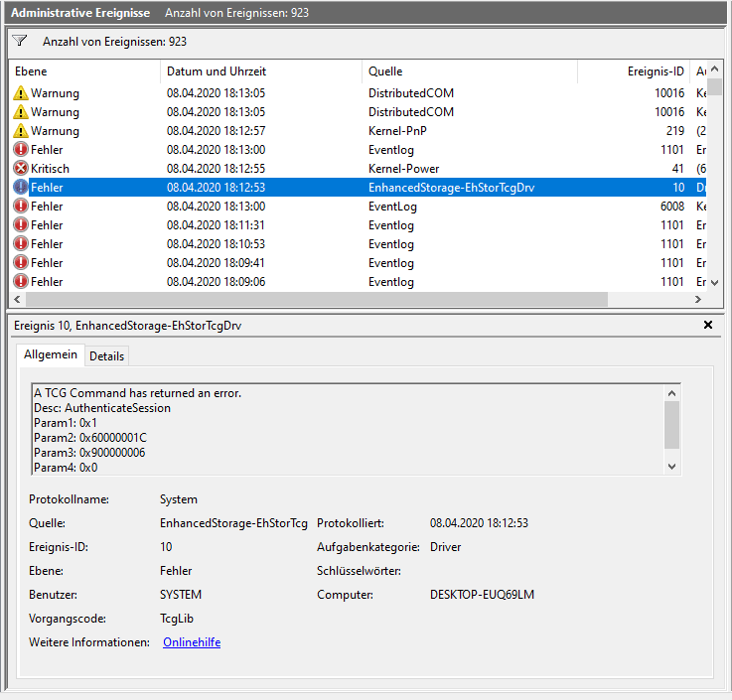
Task: Select Fehler row with Ereignis-ID 6008
Action: (359, 207)
